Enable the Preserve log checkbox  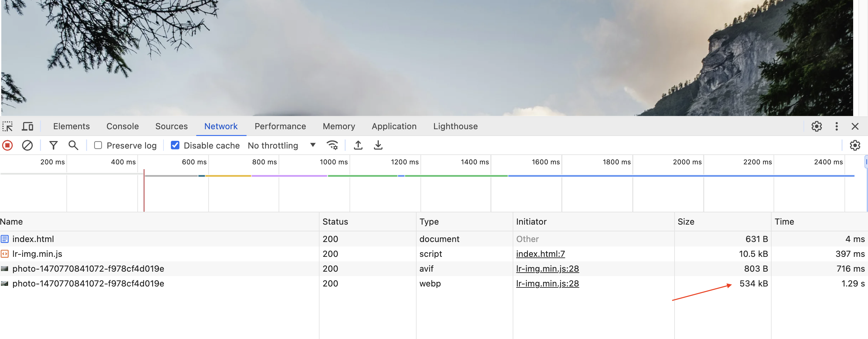(98, 145)
